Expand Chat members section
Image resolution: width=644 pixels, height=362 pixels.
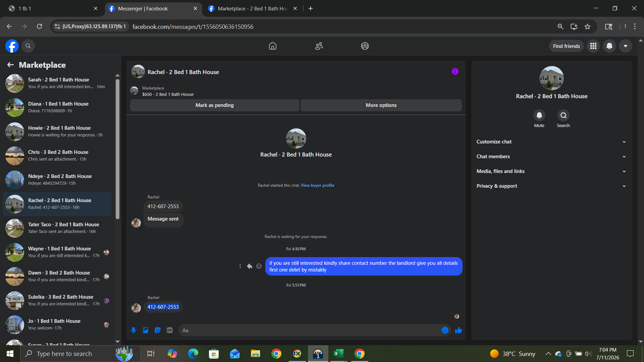pyautogui.click(x=551, y=157)
